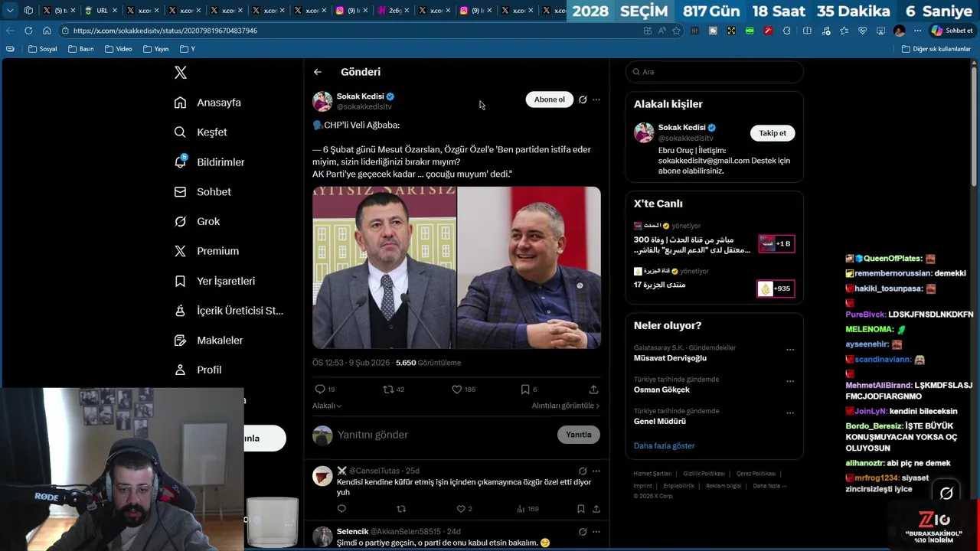Click Grok icon on Sokak Kedisi post

click(x=583, y=99)
